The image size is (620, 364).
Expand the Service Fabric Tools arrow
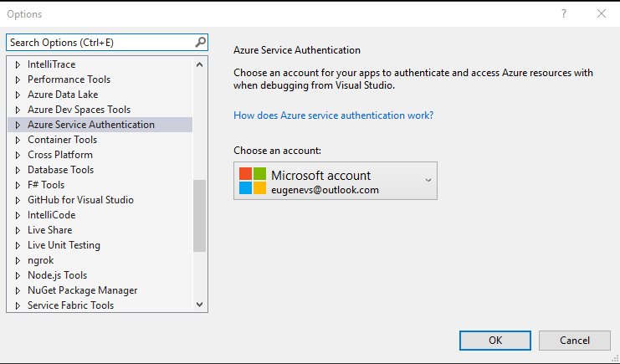18,305
